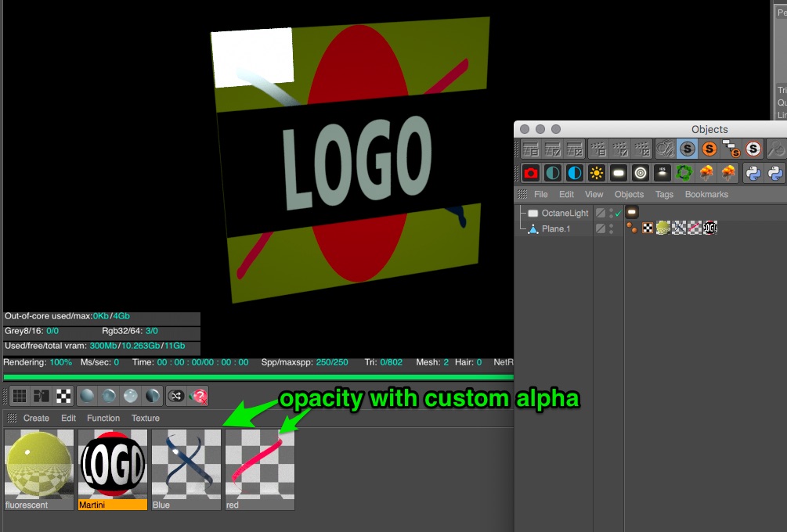Screen dimensions: 787x532
Task: Open Create menu in material manager
Action: pyautogui.click(x=36, y=419)
